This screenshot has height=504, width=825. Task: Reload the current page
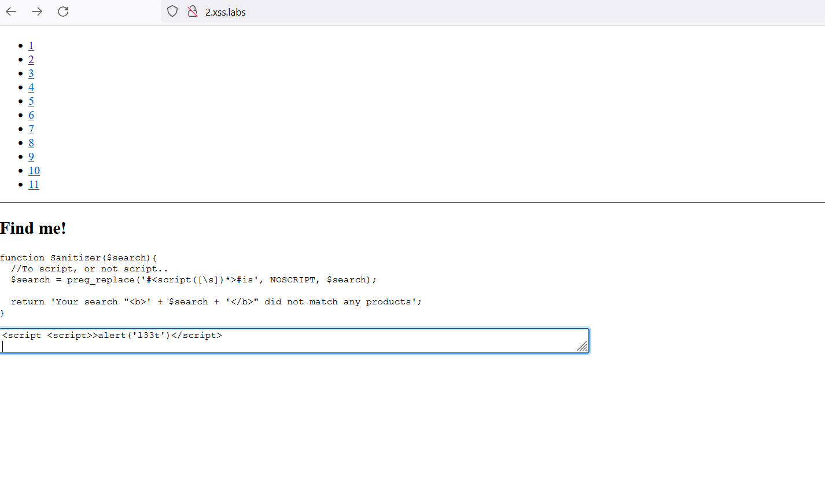63,12
